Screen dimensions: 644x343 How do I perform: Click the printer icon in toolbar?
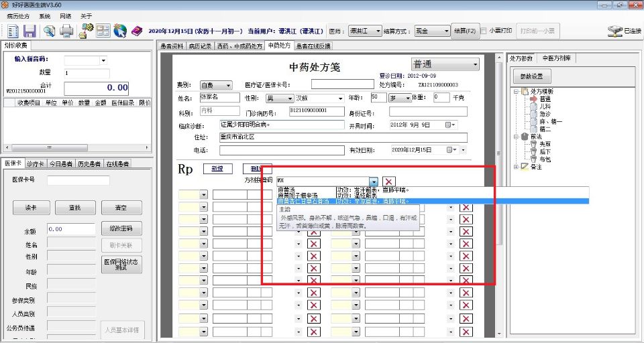(x=67, y=31)
